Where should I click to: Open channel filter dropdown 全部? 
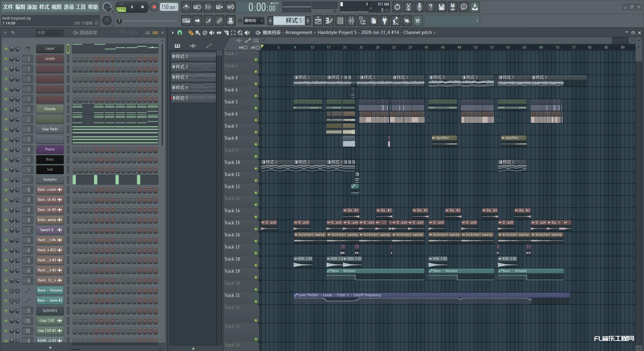coord(50,33)
